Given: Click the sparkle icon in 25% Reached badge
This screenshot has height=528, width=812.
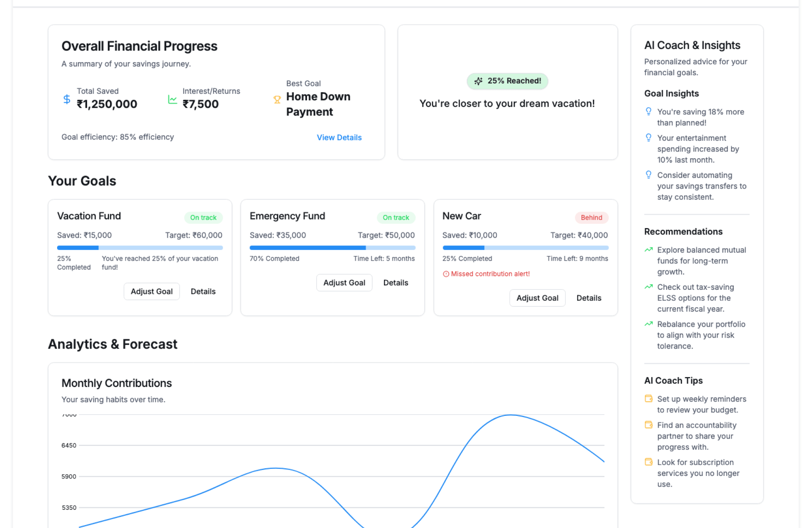Looking at the screenshot, I should pyautogui.click(x=478, y=81).
